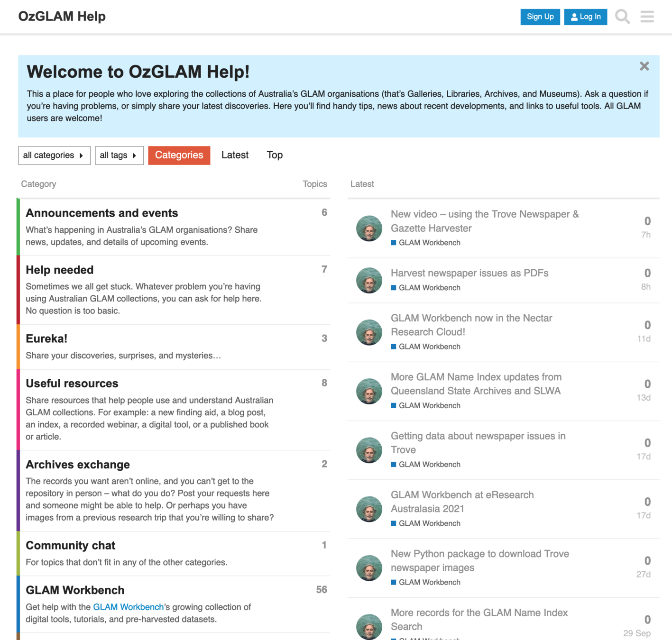Open 'Harvest newspaper issues as PDFs' topic
672x640 pixels.
point(469,273)
